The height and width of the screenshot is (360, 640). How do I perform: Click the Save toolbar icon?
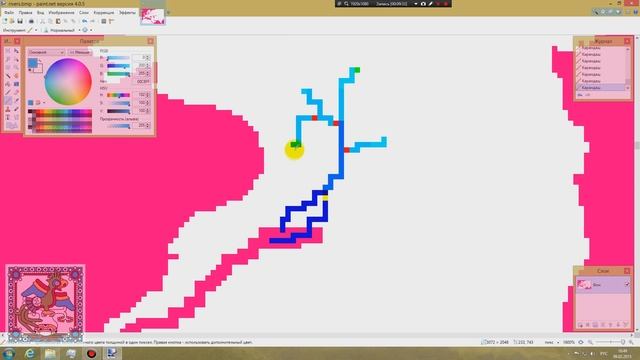20,21
